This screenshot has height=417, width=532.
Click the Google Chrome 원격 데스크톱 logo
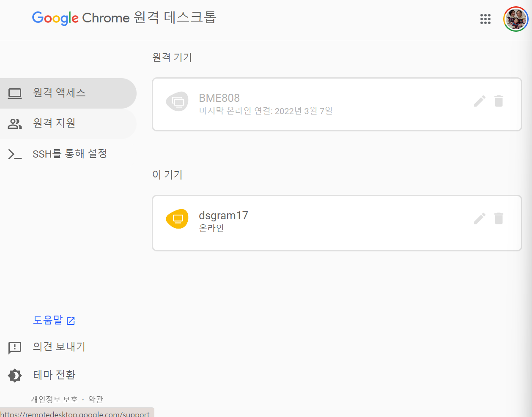[x=124, y=18]
